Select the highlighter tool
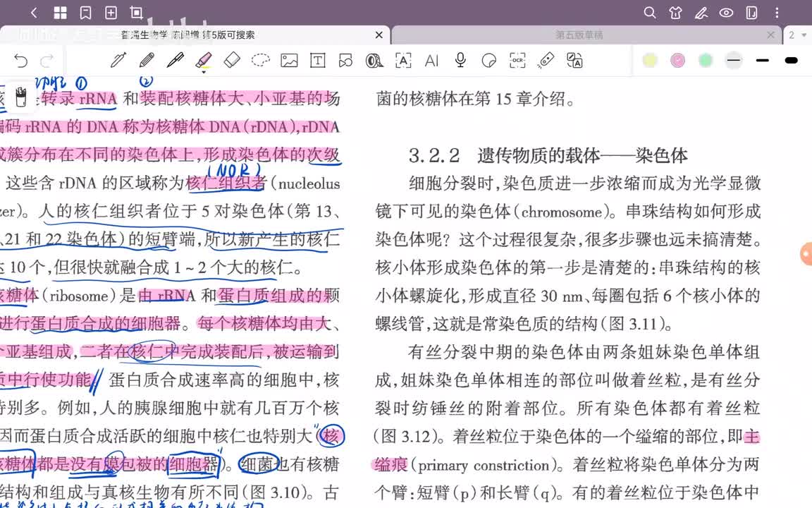Image resolution: width=812 pixels, height=508 pixels. pyautogui.click(x=204, y=61)
